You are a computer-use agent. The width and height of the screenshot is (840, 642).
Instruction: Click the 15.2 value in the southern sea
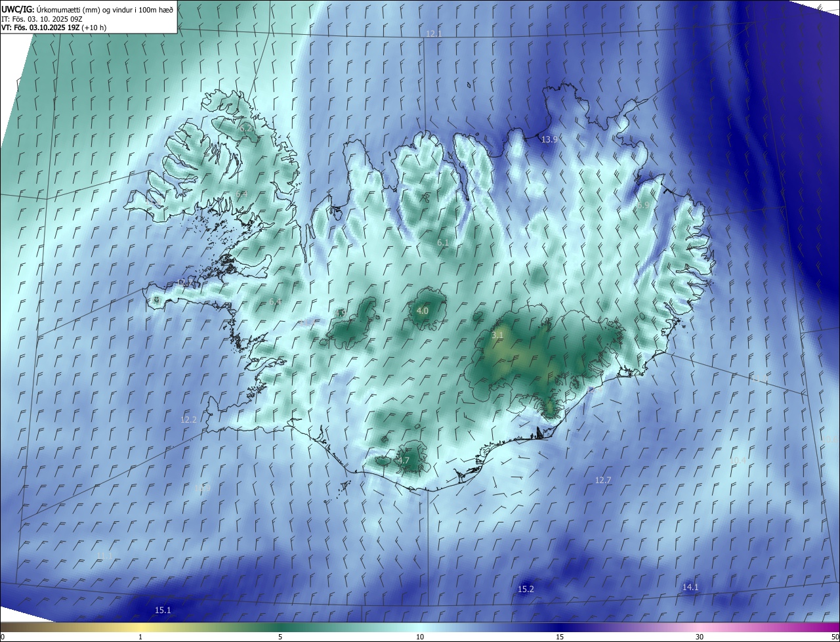tap(526, 589)
